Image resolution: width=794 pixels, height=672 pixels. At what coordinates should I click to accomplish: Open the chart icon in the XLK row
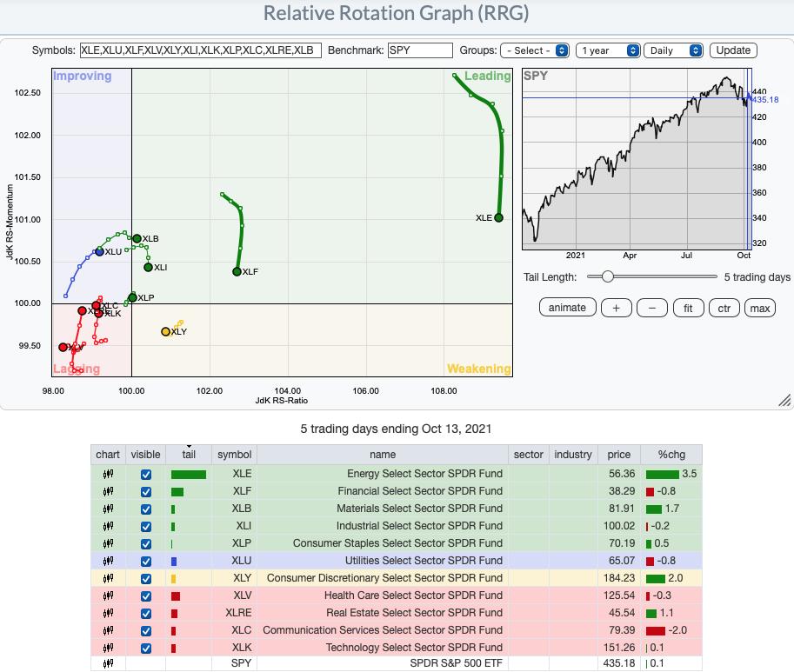click(108, 648)
